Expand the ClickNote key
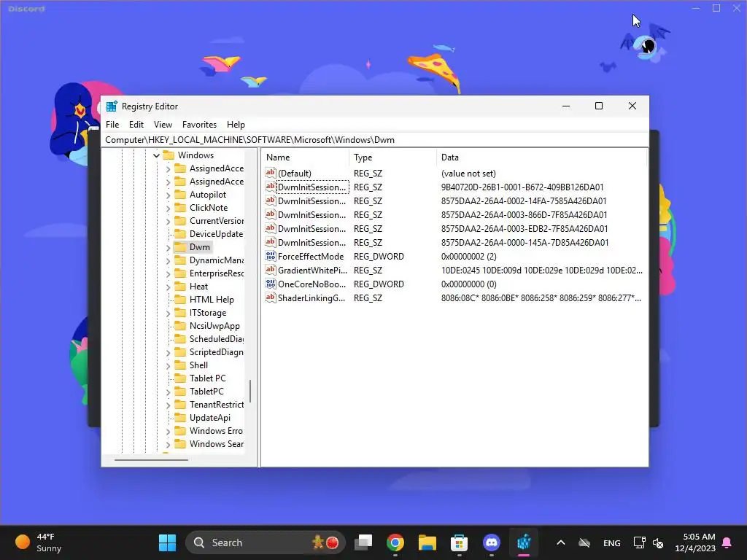Viewport: 747px width, 560px height. click(169, 208)
